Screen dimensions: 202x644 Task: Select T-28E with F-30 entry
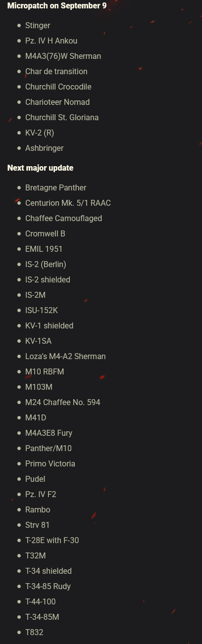pos(52,540)
